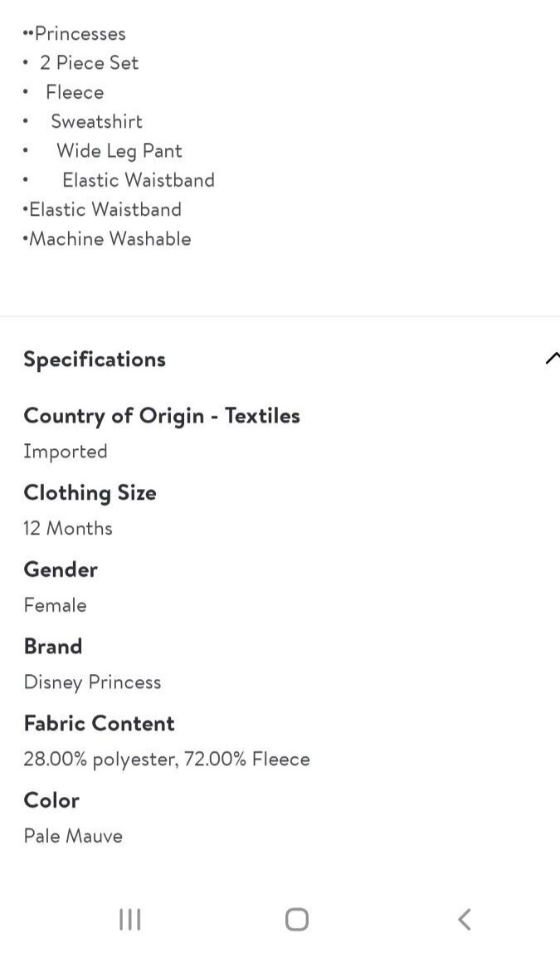Click the Gender specification label
The height and width of the screenshot is (953, 560).
pos(60,569)
